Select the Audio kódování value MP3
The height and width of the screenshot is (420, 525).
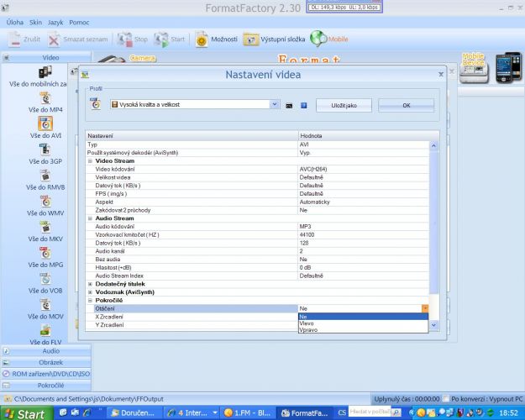coord(364,227)
